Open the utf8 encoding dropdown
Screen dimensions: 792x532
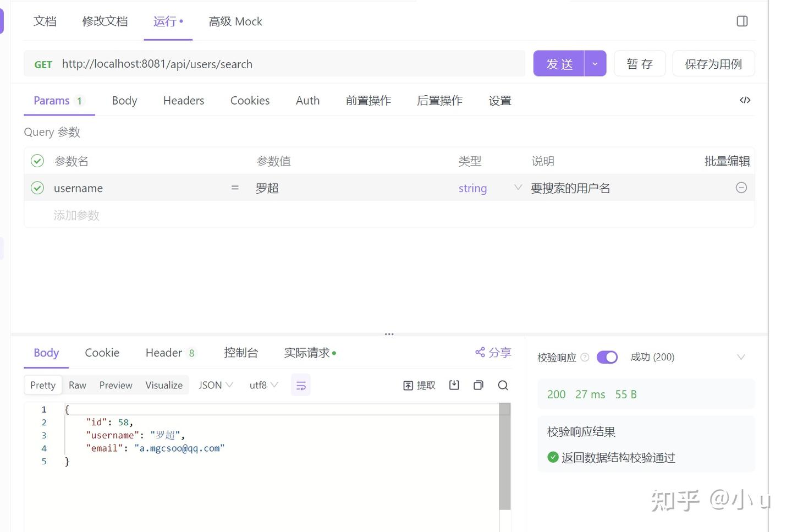[x=264, y=385]
